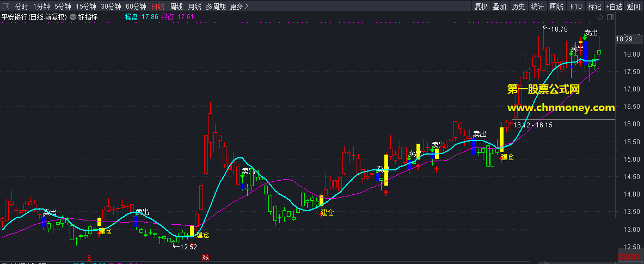The width and height of the screenshot is (644, 264).
Task: Open indicator dropdown beside 好指标
Action: [73, 17]
